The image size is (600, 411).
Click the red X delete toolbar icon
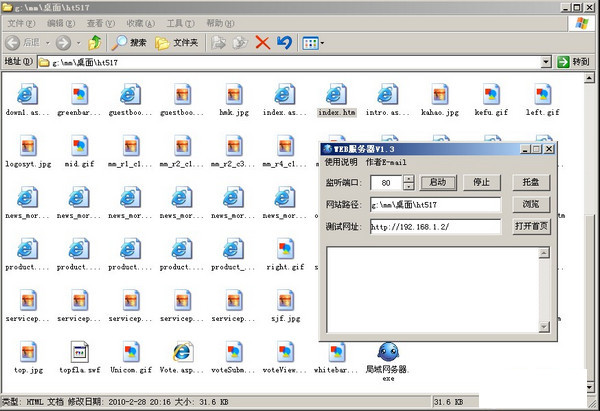(262, 43)
